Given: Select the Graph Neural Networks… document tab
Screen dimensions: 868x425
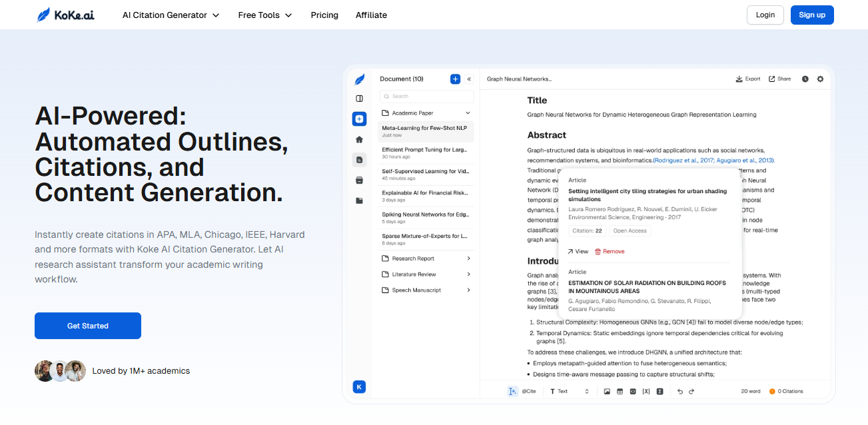Looking at the screenshot, I should 520,79.
